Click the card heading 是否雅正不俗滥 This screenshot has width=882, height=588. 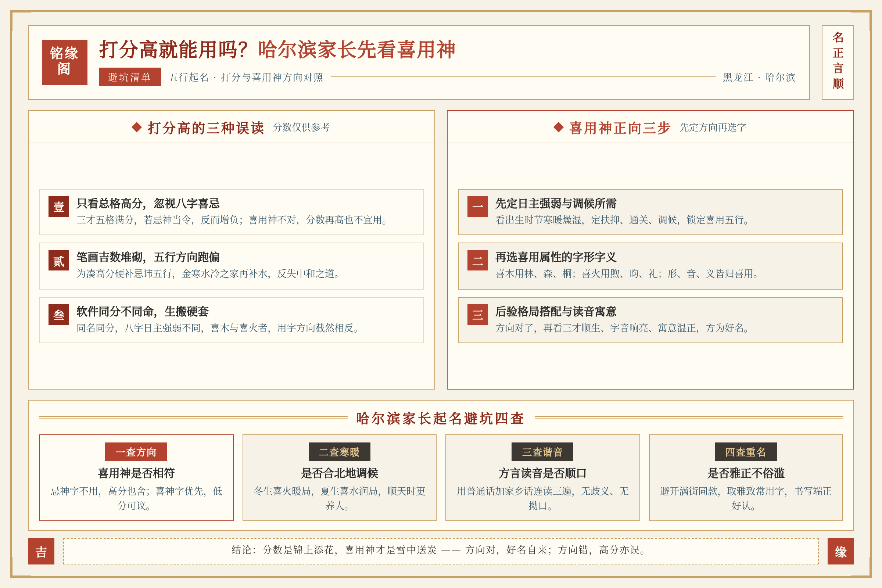pyautogui.click(x=746, y=473)
